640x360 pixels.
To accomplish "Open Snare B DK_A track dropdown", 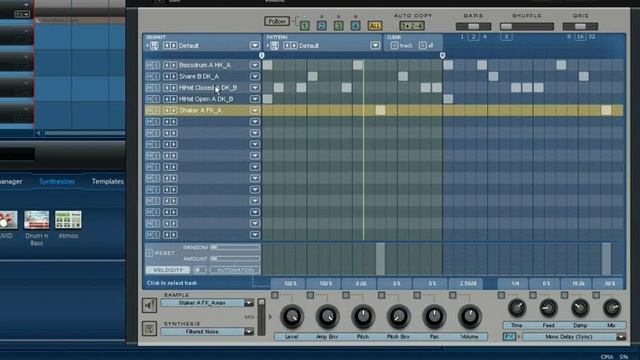I will point(255,76).
